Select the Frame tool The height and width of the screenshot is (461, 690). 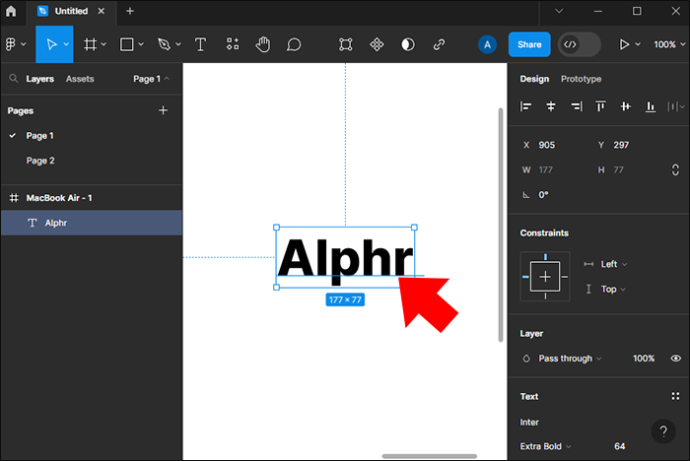[90, 44]
